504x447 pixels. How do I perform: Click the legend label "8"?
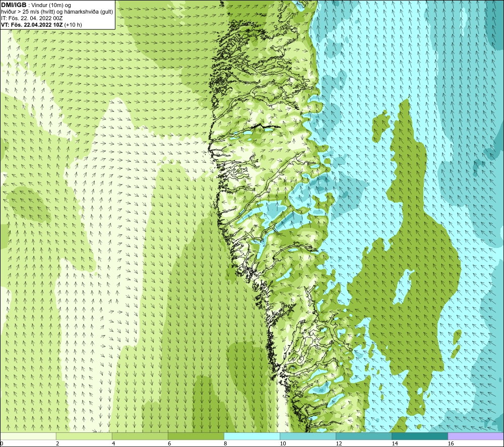tap(225, 444)
